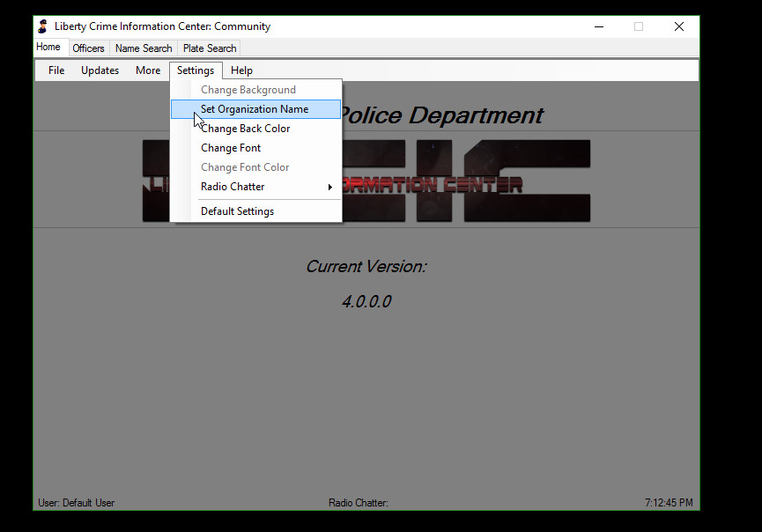Close the Liberty Crime Information Center window

[678, 26]
